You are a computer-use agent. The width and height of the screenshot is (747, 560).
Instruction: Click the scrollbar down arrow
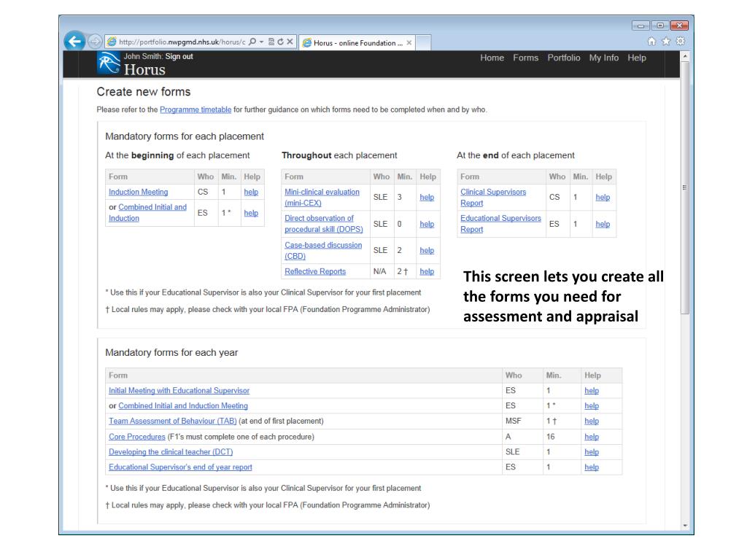point(685,526)
